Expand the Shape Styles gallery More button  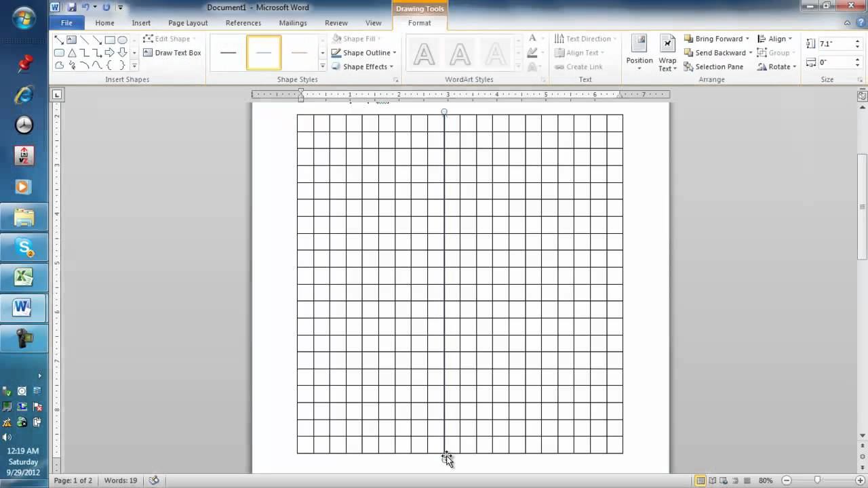(323, 66)
